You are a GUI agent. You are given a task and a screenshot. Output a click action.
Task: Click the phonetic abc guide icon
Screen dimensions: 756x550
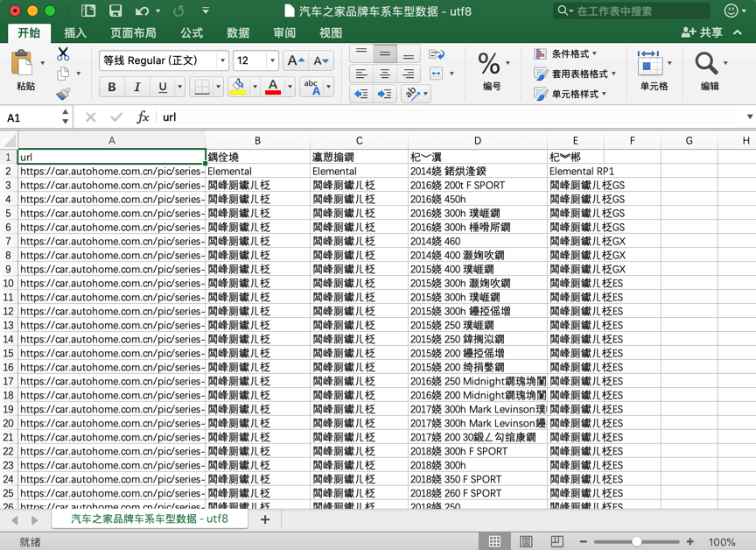(x=312, y=87)
